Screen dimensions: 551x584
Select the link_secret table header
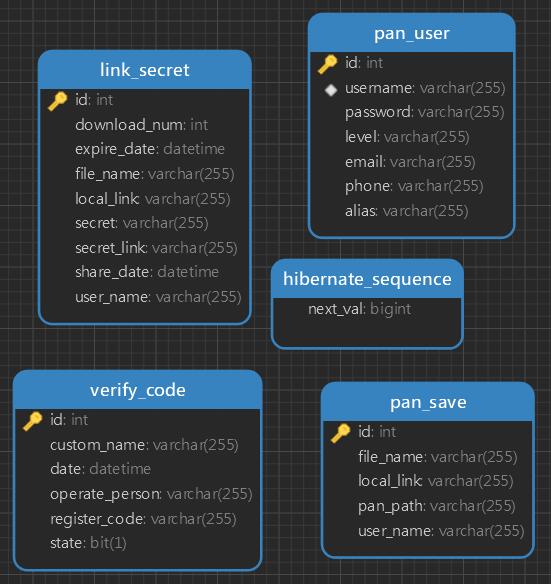coord(145,70)
